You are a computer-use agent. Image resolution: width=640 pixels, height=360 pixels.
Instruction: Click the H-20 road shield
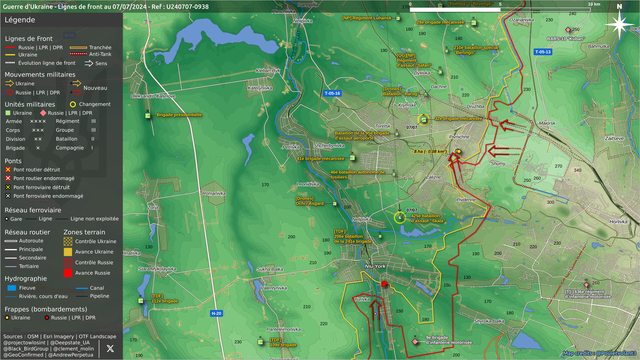pyautogui.click(x=216, y=313)
